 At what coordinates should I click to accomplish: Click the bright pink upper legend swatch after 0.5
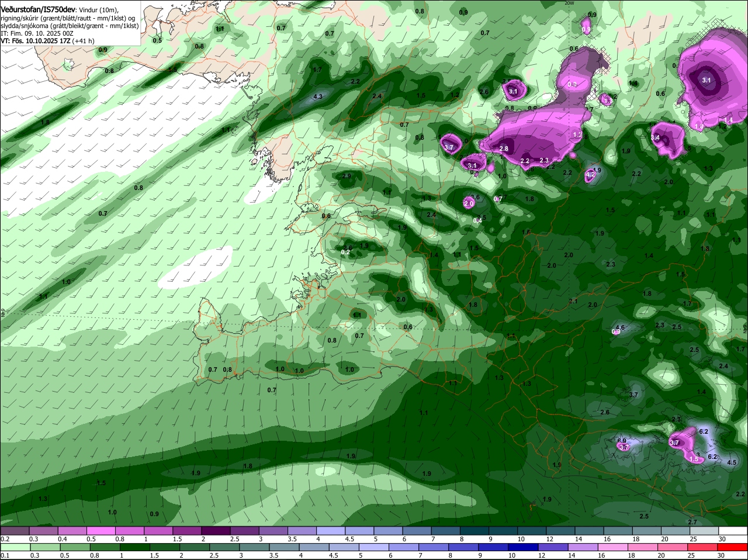101,531
